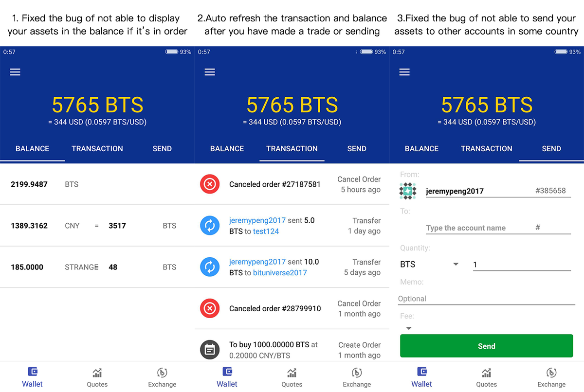Click the green Send button
Image resolution: width=584 pixels, height=392 pixels.
[x=487, y=346]
